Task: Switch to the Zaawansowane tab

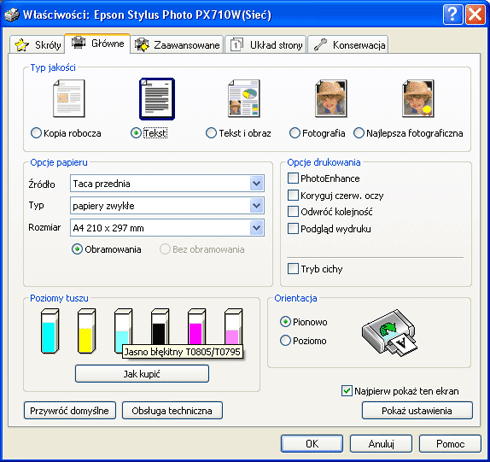Action: [177, 45]
